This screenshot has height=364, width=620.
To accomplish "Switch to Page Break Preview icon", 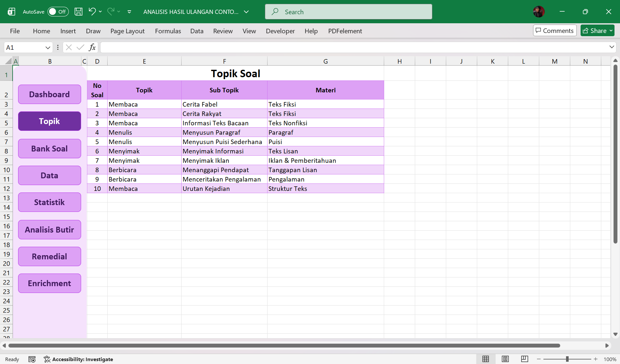I will point(524,359).
